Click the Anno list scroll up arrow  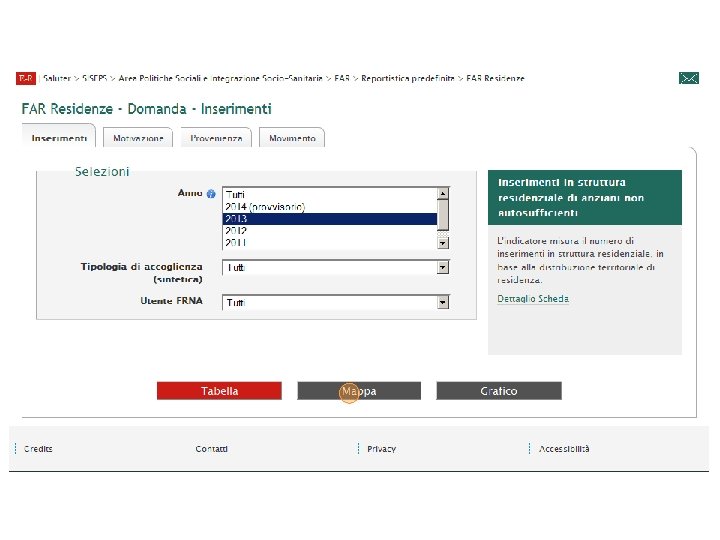click(443, 193)
